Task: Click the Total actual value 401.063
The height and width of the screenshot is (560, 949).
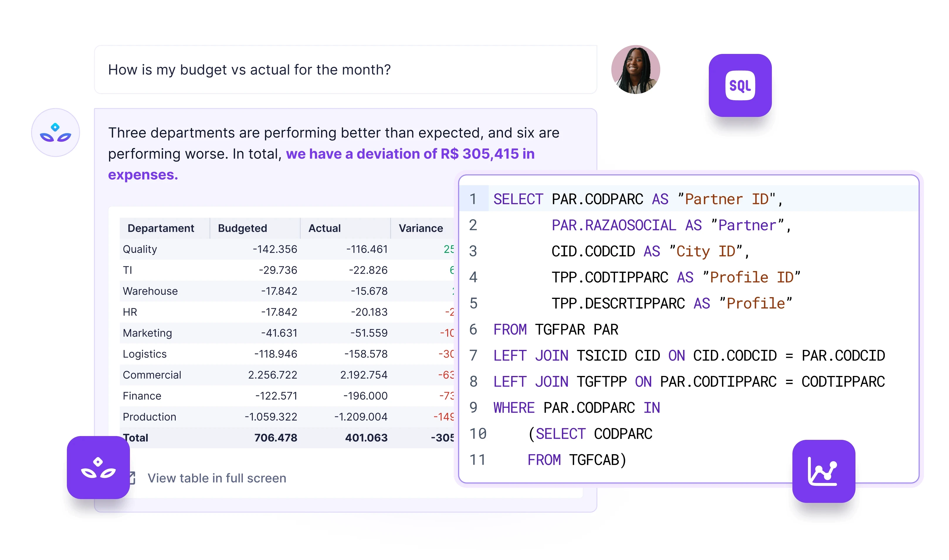Action: (x=366, y=437)
